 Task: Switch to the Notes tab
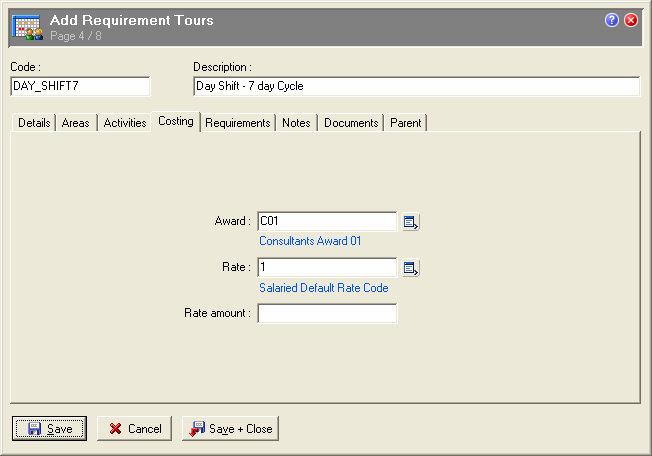point(296,123)
